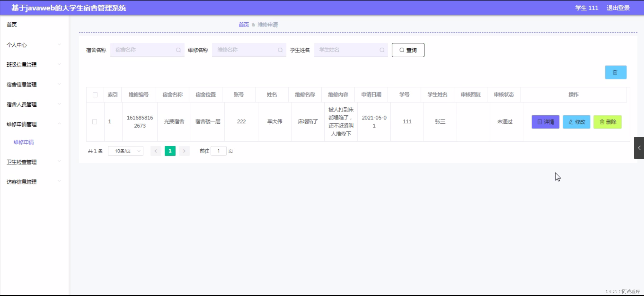Click the cyan bulk delete trash icon

point(615,72)
